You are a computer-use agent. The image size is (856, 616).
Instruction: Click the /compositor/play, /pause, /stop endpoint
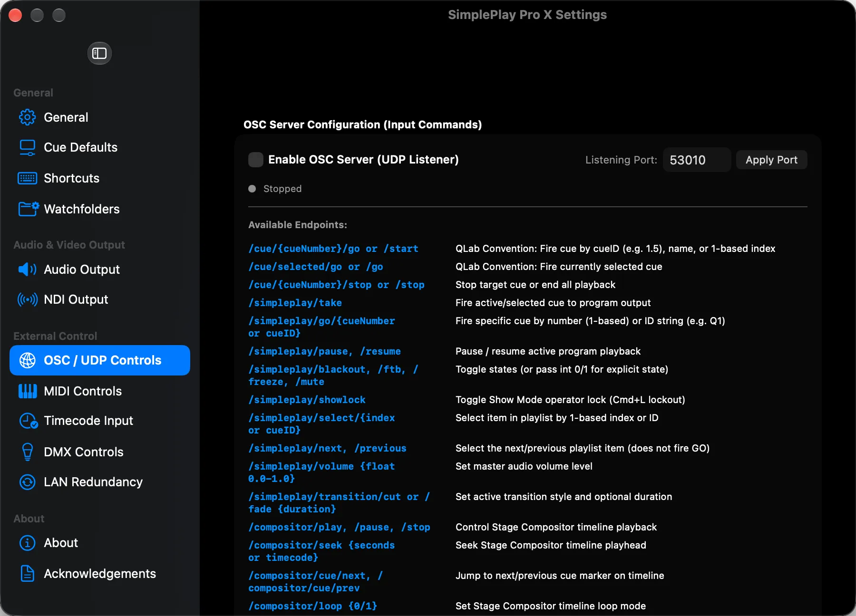click(x=339, y=527)
